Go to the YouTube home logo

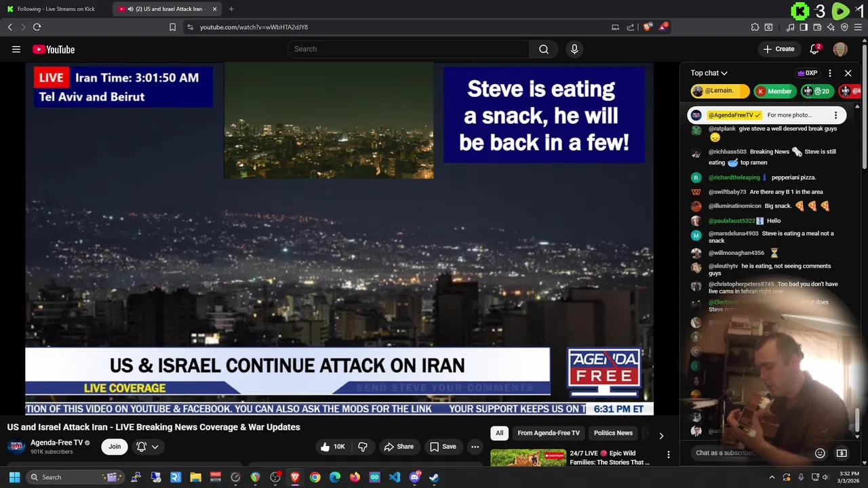(x=54, y=49)
